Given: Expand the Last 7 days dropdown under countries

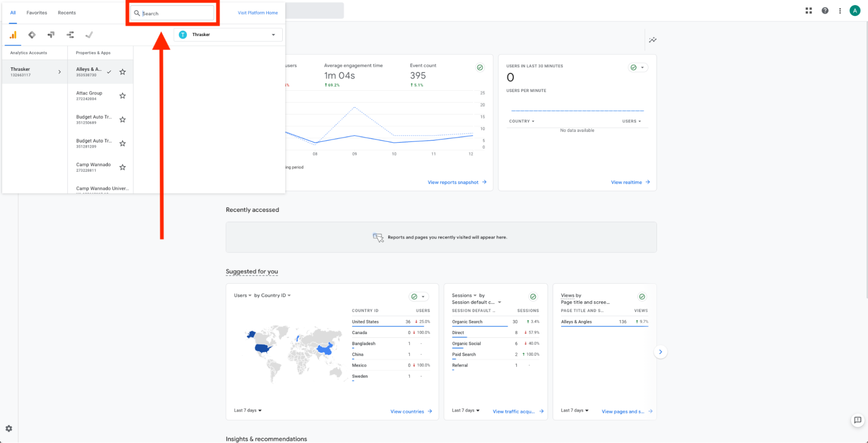Looking at the screenshot, I should point(248,410).
